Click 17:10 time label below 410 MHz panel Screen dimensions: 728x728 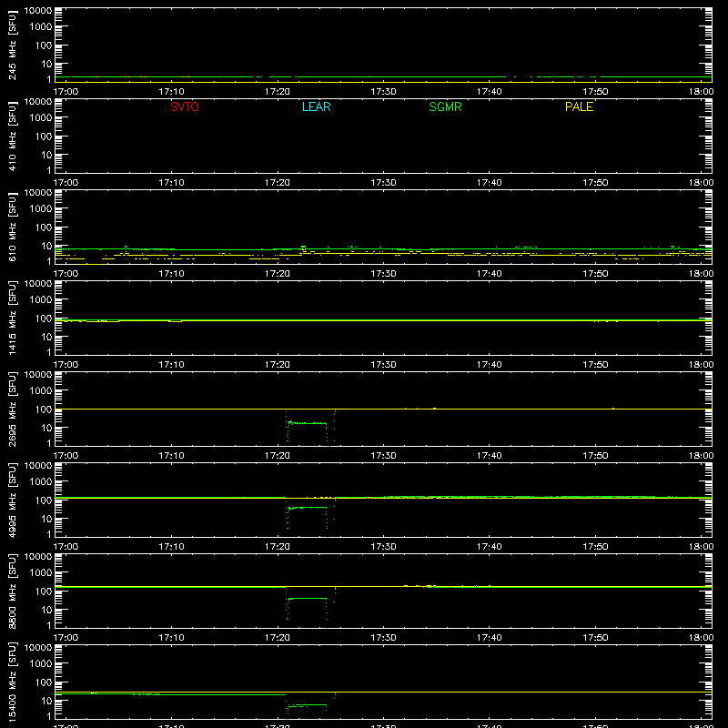click(x=171, y=183)
